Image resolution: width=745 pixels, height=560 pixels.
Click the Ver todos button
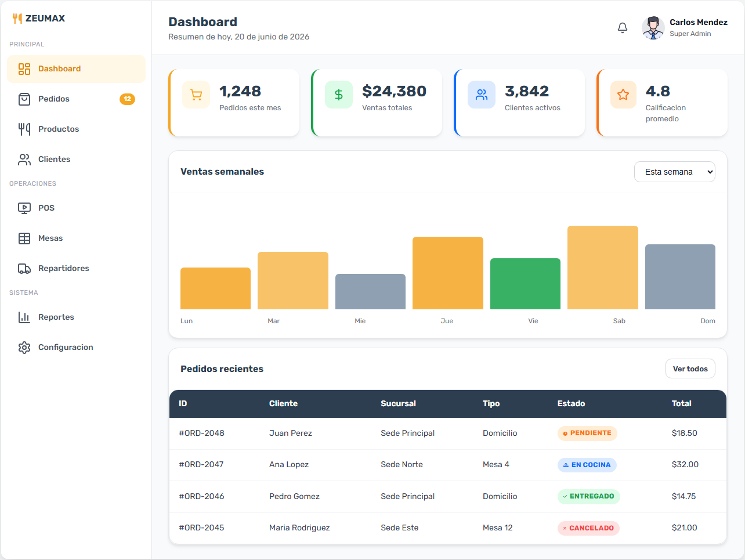click(690, 369)
